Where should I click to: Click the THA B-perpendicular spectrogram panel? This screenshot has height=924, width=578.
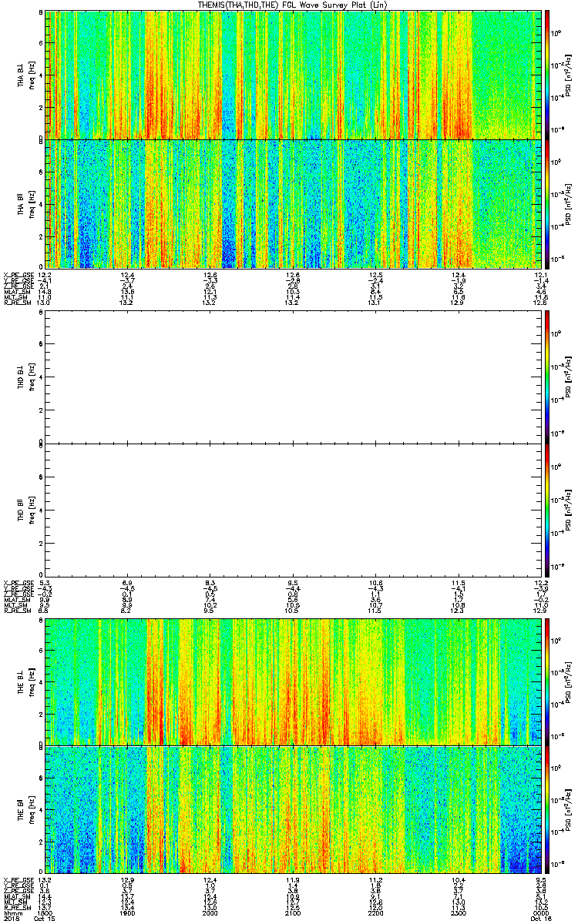click(295, 75)
